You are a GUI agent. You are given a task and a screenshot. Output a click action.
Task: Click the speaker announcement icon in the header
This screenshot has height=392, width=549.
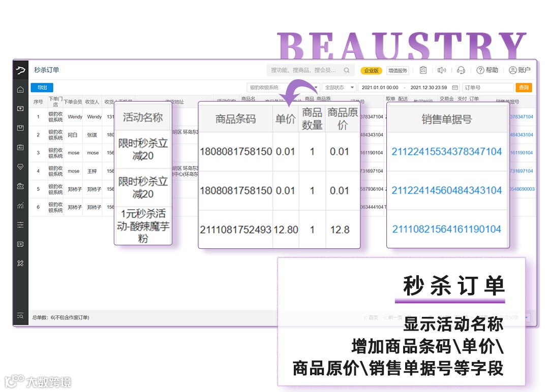[x=442, y=70]
